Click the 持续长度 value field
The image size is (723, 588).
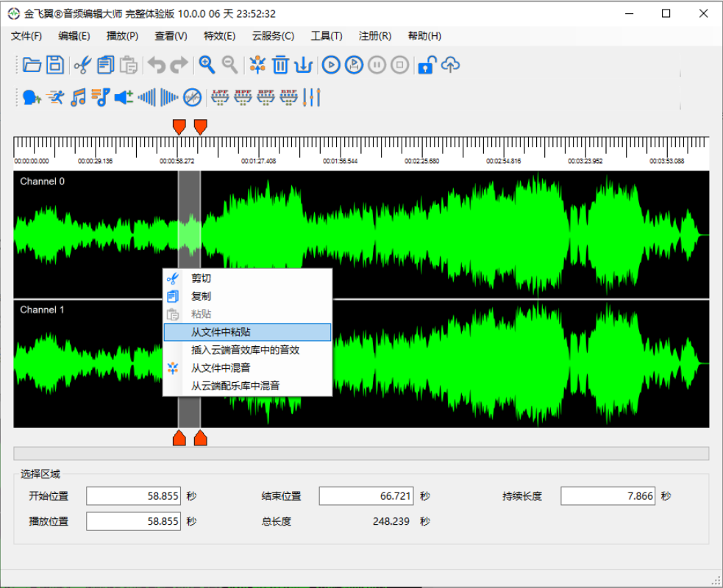(607, 496)
